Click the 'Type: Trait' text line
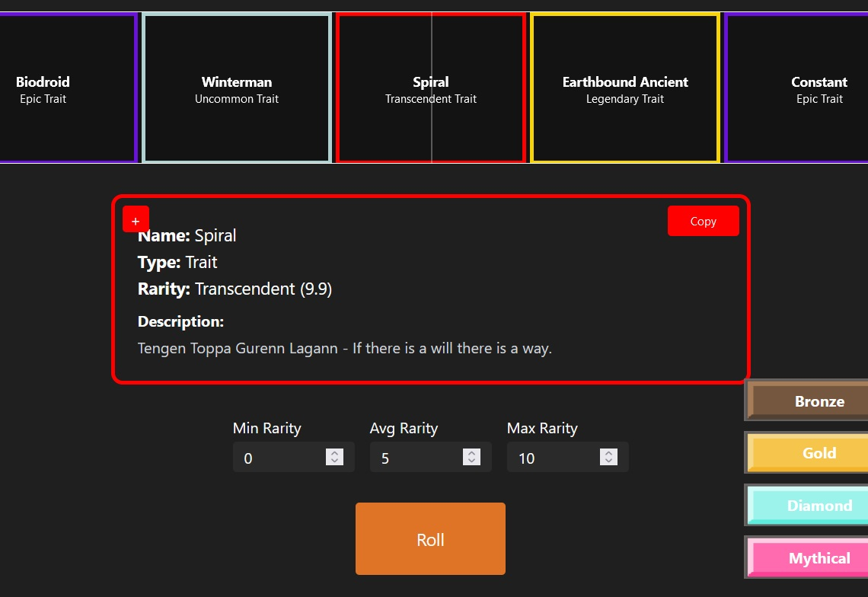The height and width of the screenshot is (597, 868). 177,263
